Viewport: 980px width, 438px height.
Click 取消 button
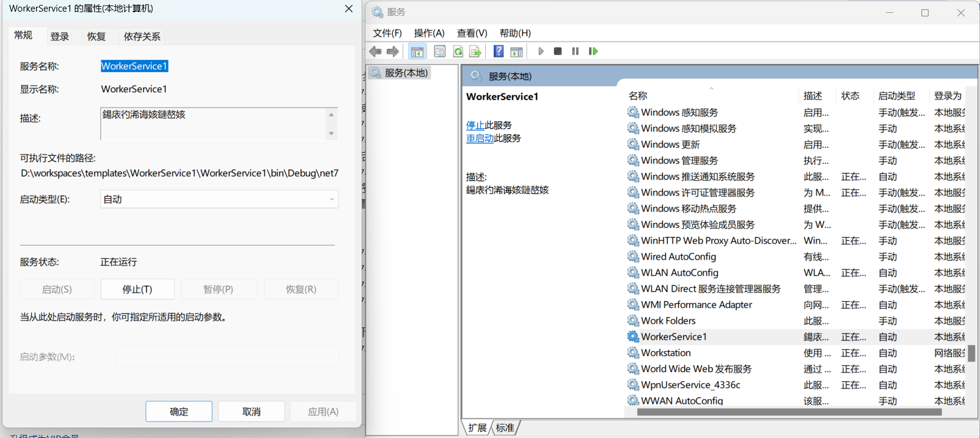click(252, 411)
